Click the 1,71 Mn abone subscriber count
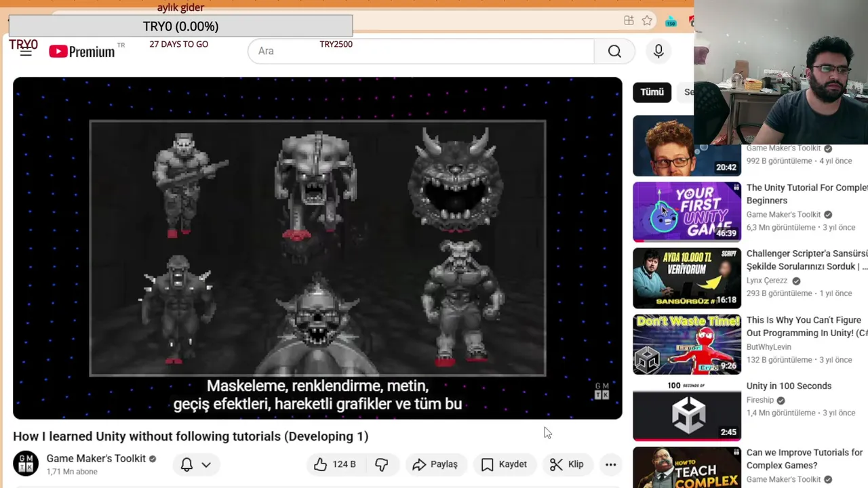 click(72, 472)
